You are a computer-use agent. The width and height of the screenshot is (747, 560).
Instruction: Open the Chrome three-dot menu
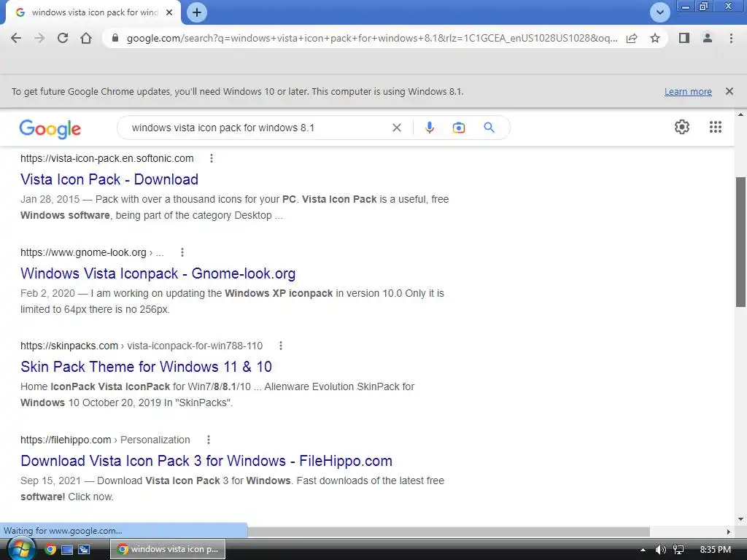coord(731,38)
